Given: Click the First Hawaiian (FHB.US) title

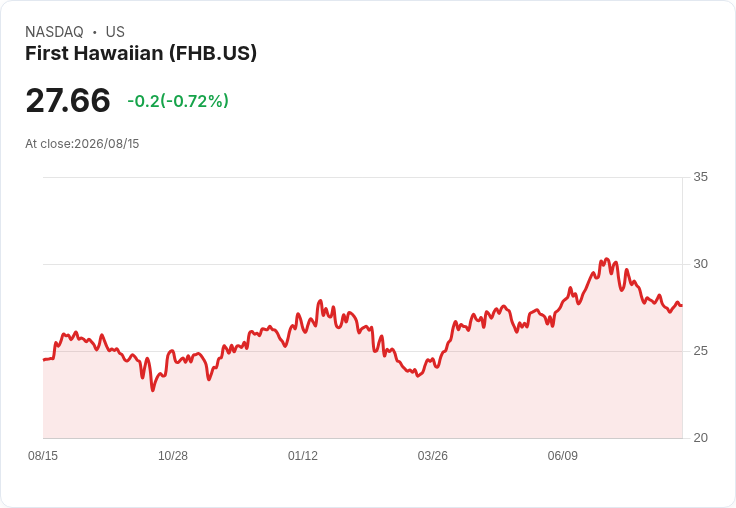Looking at the screenshot, I should click(141, 54).
